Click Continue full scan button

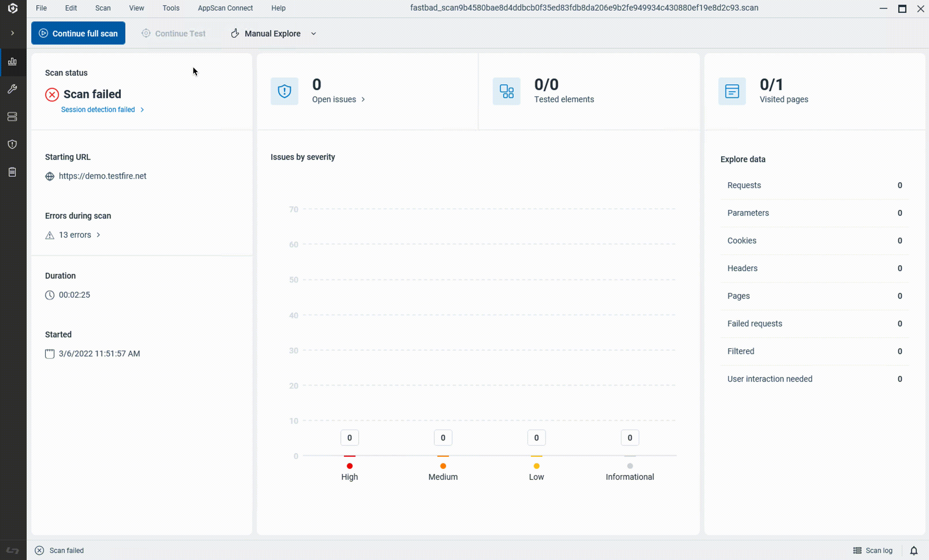78,33
